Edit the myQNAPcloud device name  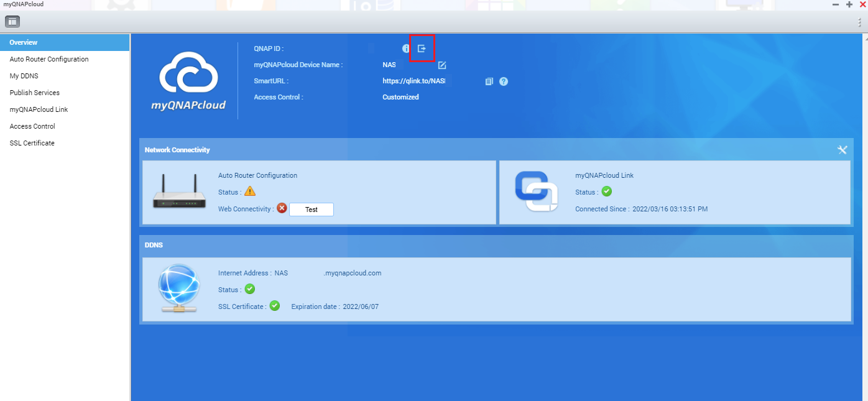pos(442,65)
